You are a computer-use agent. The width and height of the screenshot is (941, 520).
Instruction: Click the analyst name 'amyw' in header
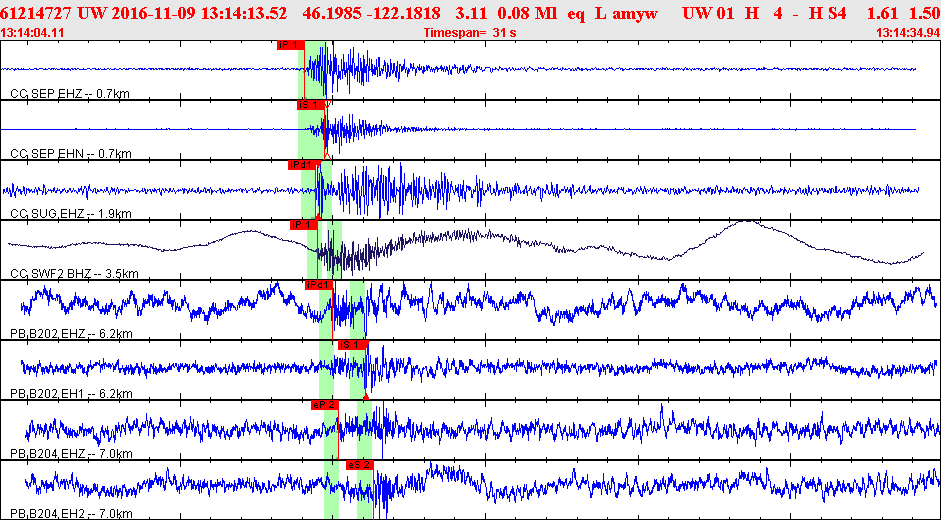point(635,13)
